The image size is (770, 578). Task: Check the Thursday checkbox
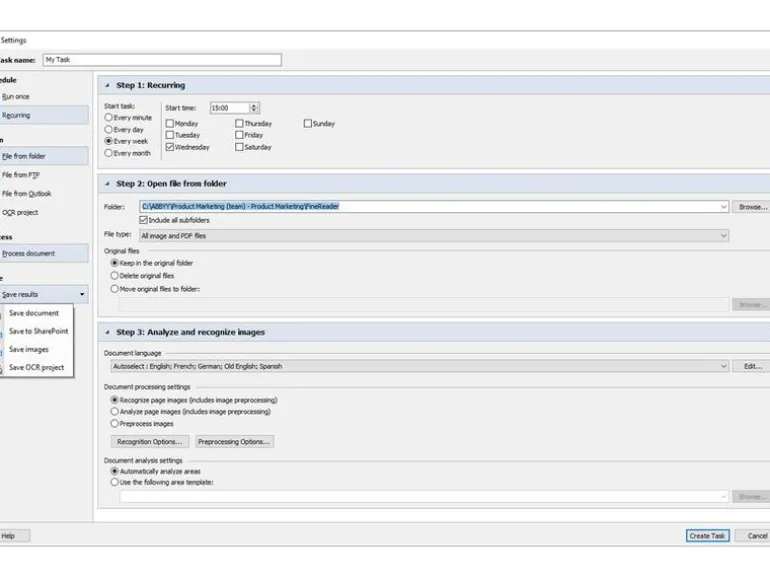point(239,123)
